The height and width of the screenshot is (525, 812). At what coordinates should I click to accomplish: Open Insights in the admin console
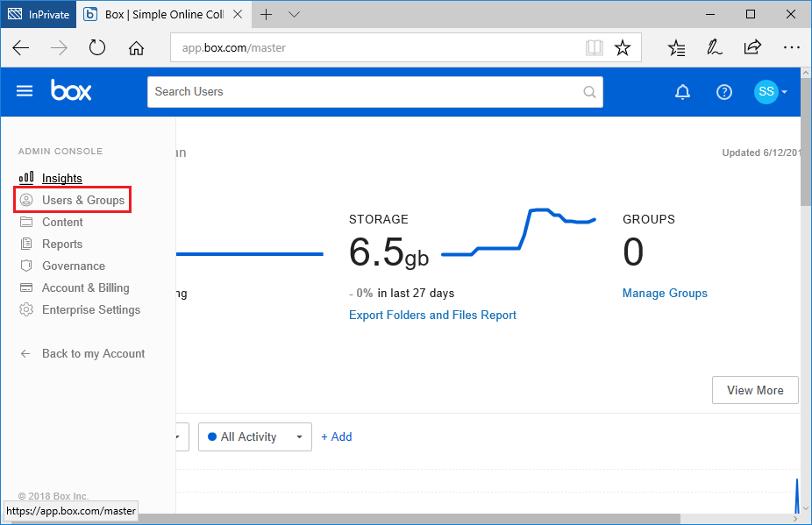[x=62, y=178]
